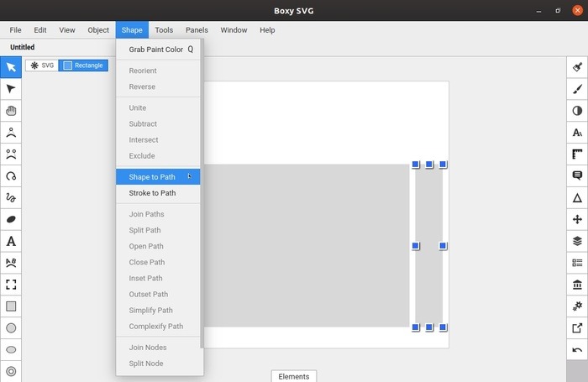Open the Window menu
588x382 pixels.
click(234, 30)
